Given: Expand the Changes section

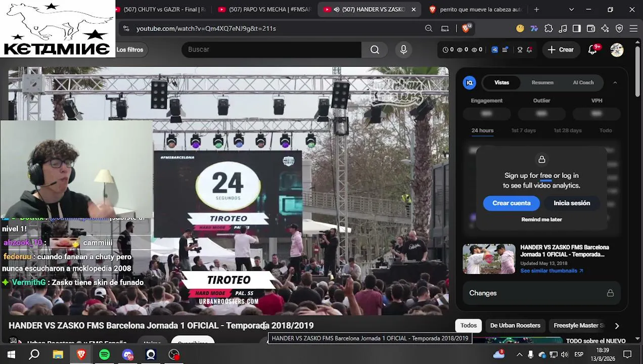Looking at the screenshot, I should tap(541, 293).
